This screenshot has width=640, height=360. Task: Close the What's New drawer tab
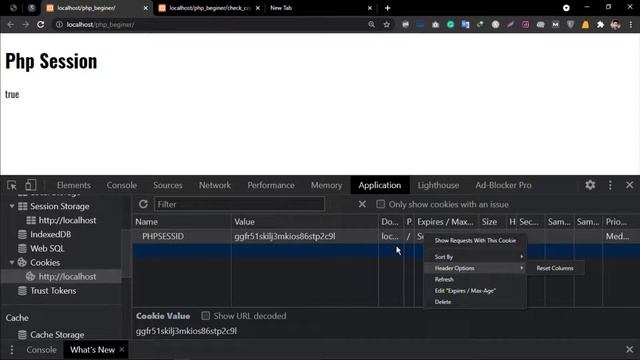point(122,349)
